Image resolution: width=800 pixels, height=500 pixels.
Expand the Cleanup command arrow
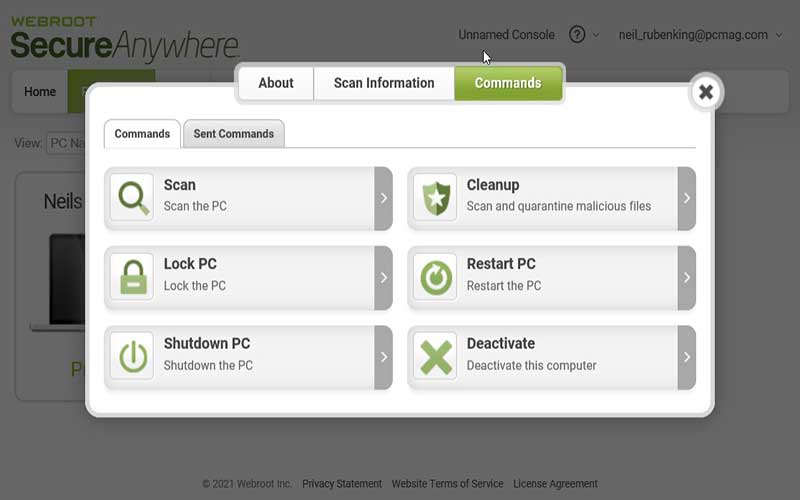(686, 198)
